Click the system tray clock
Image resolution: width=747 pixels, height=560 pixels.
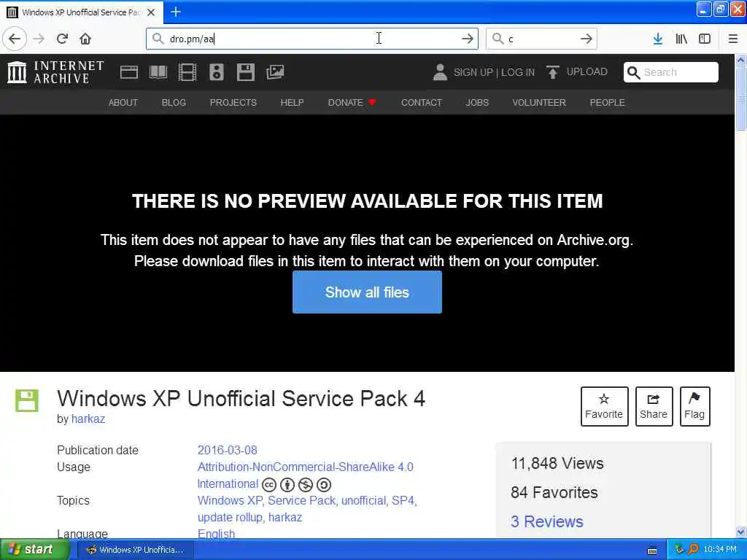720,550
